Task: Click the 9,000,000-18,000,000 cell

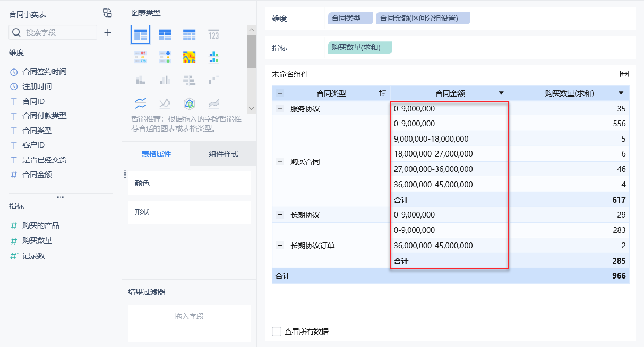Action: [x=450, y=139]
